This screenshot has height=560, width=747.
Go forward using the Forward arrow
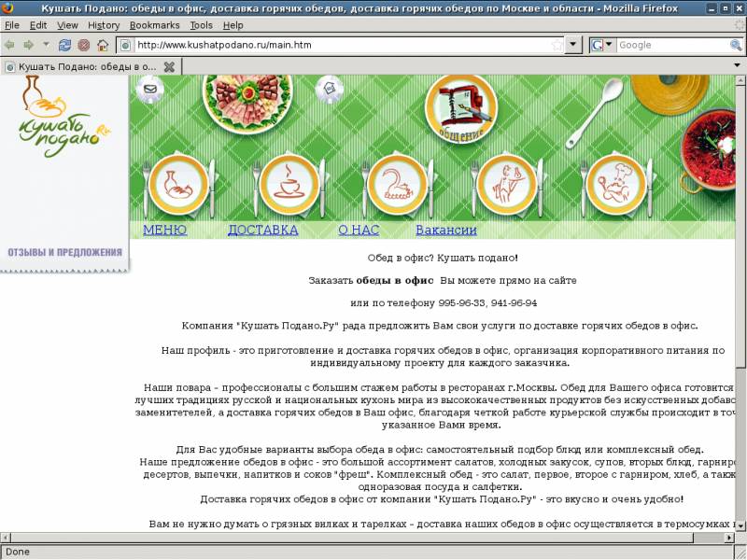coord(29,45)
